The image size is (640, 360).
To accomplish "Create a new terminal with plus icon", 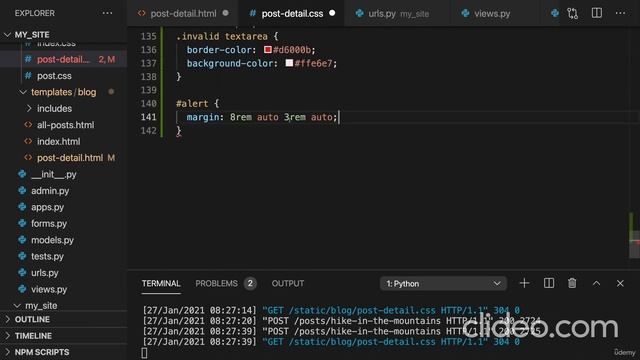I will [x=524, y=283].
